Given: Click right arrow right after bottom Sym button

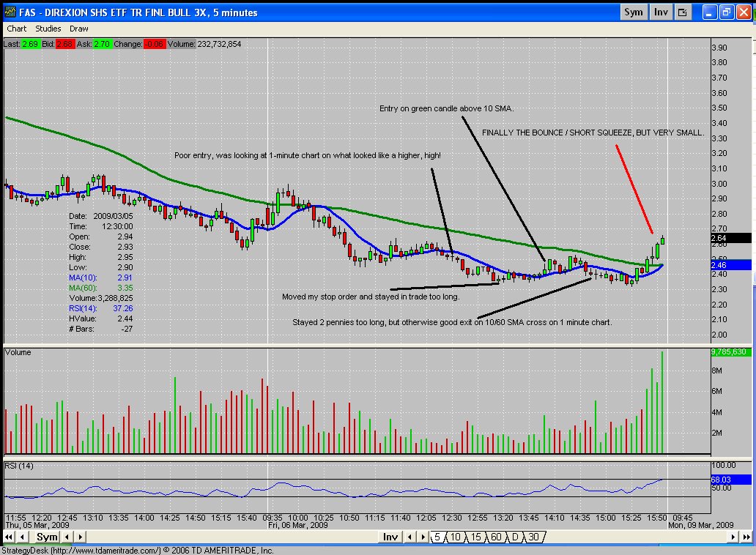Looking at the screenshot, I should (81, 537).
